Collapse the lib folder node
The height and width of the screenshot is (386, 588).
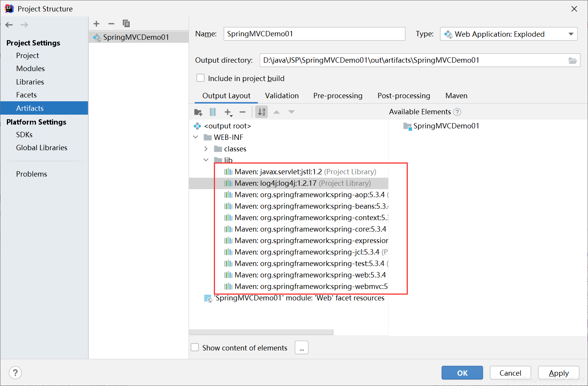[206, 160]
